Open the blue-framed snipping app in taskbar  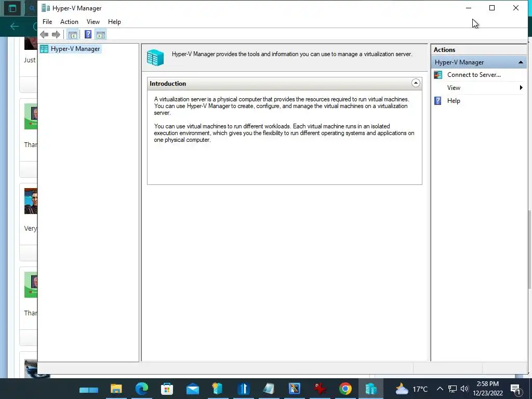(x=295, y=389)
